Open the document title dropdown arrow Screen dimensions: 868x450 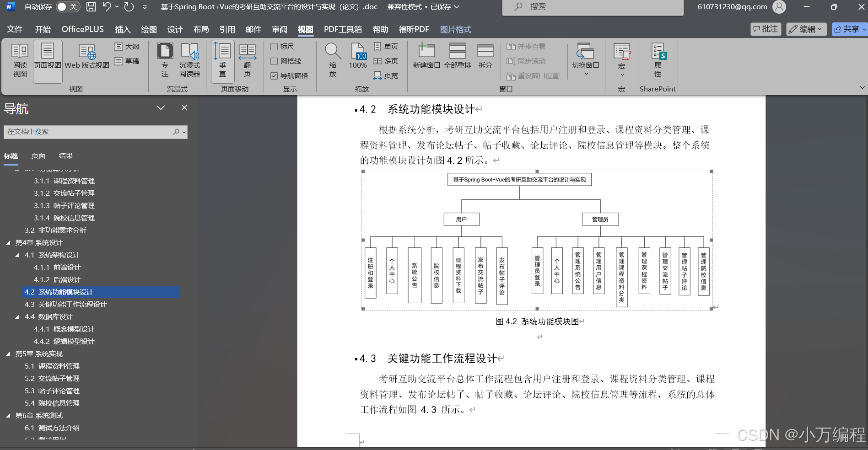[x=457, y=7]
